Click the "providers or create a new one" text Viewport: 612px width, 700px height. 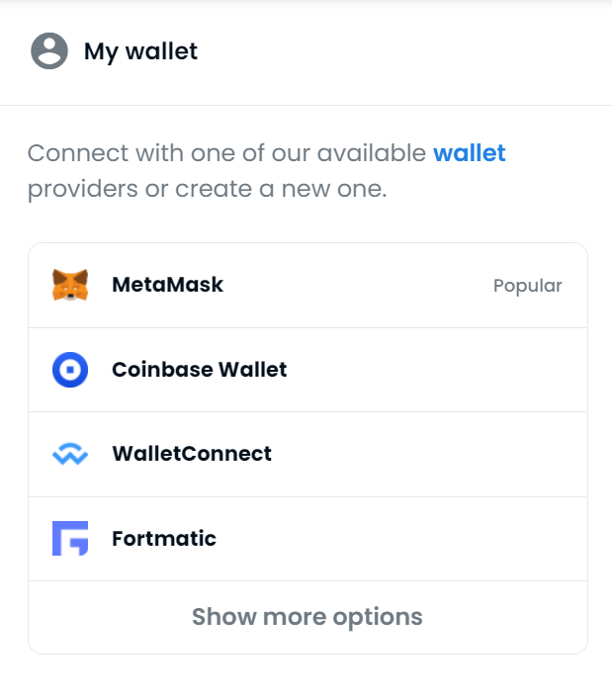pyautogui.click(x=207, y=189)
